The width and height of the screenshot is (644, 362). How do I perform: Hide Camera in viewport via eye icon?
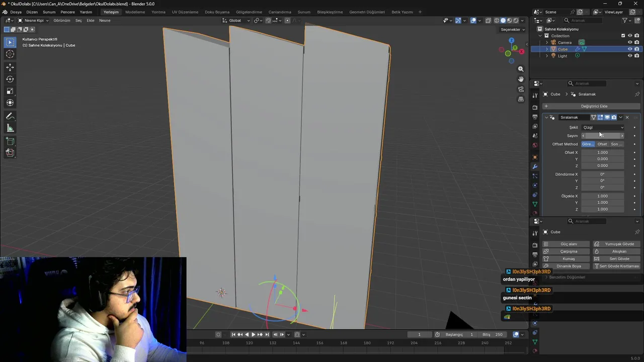click(x=629, y=42)
